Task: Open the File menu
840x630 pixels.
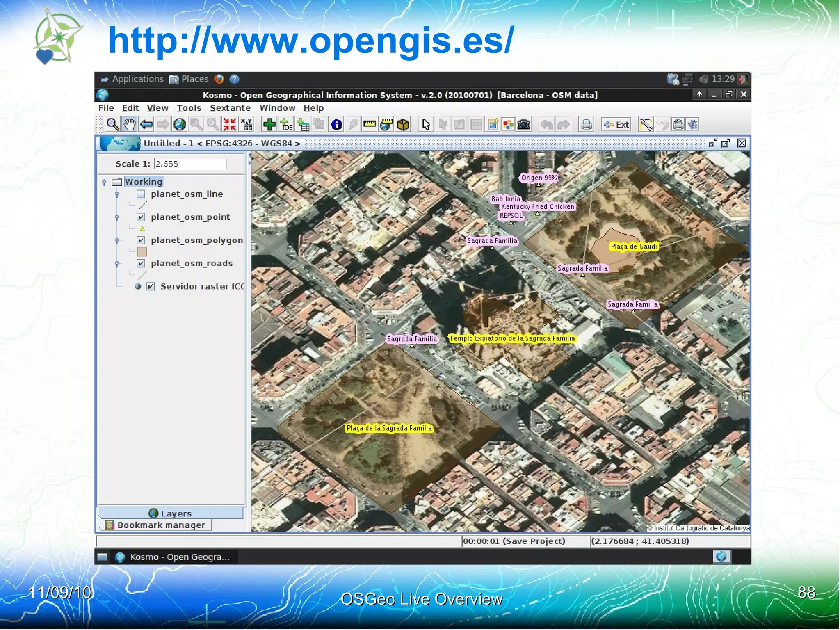Action: [x=106, y=108]
